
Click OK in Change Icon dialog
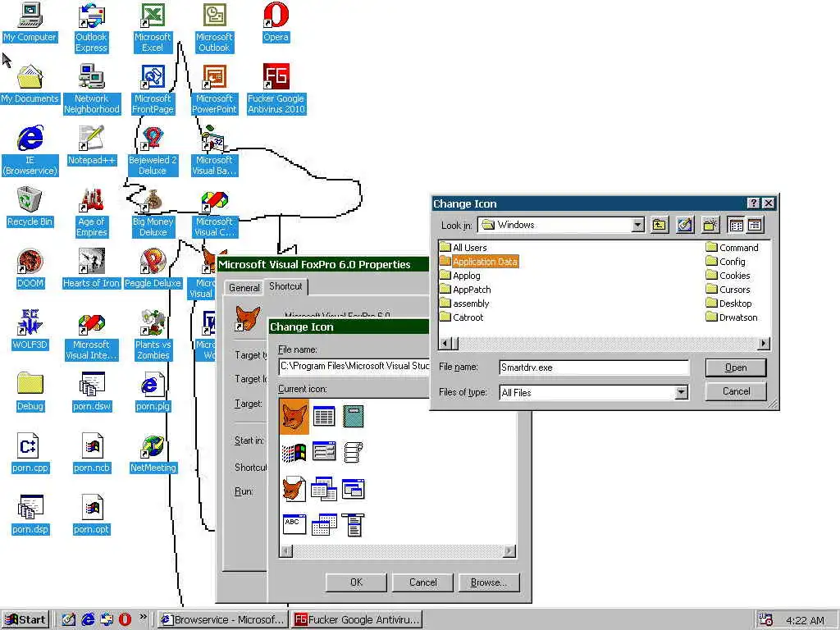(x=356, y=582)
